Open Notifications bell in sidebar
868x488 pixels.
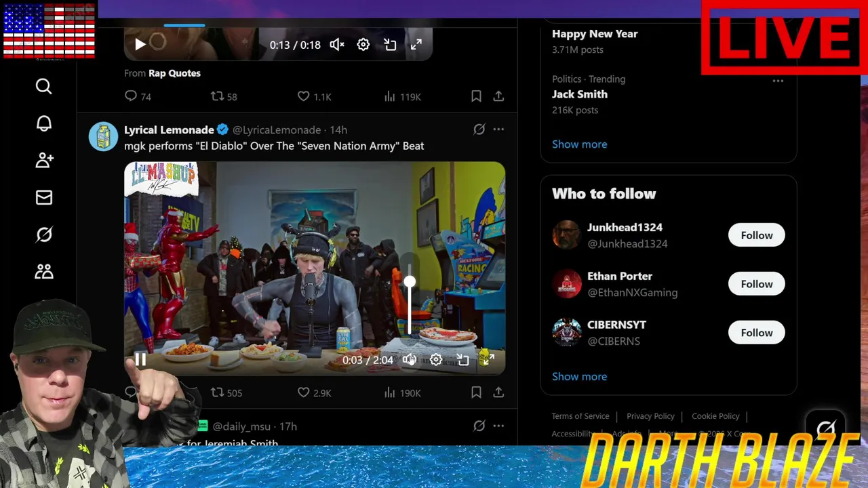[44, 123]
